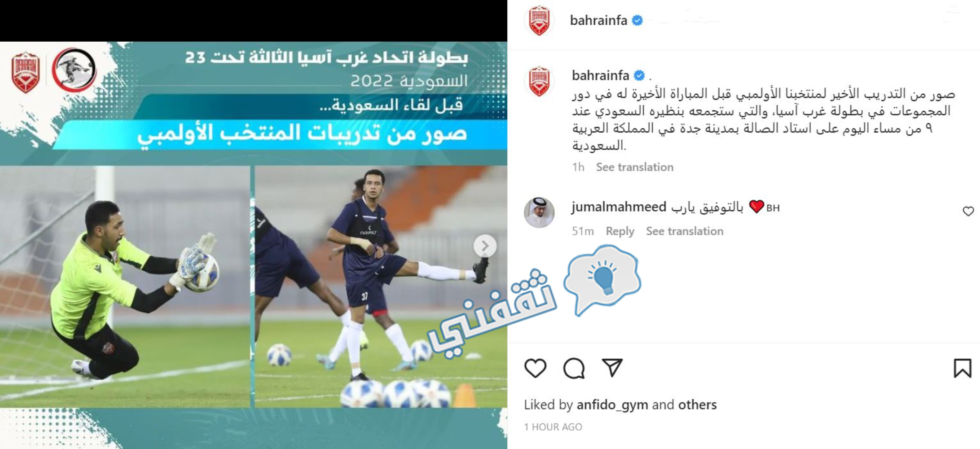Save the post with the bookmark icon

pos(962,368)
